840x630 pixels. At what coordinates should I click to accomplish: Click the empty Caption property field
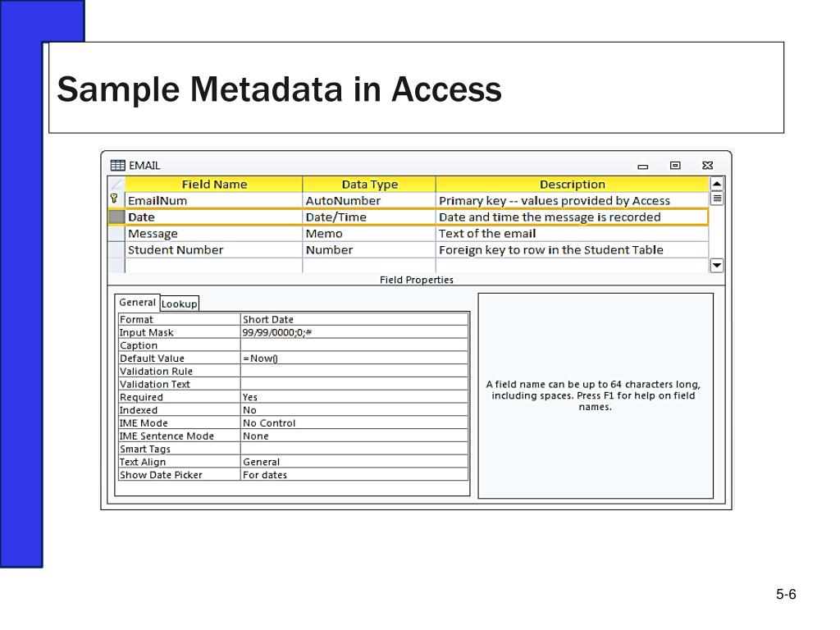pyautogui.click(x=354, y=345)
